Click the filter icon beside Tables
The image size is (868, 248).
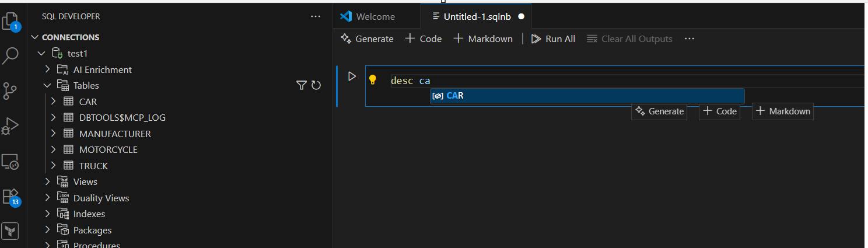[301, 86]
